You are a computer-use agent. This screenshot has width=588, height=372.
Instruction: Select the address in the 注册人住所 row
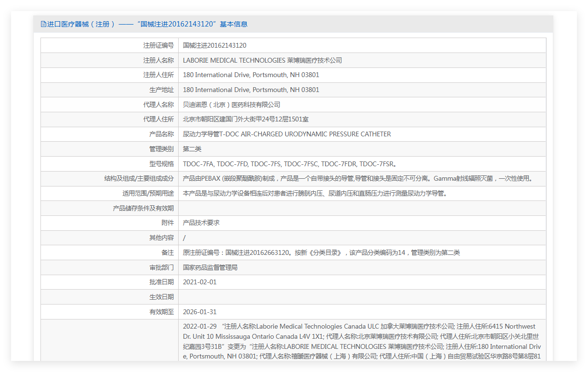pos(251,75)
